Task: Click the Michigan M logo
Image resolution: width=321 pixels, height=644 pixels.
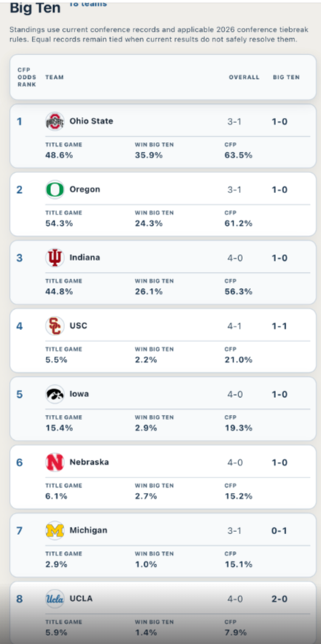Action: pos(55,531)
